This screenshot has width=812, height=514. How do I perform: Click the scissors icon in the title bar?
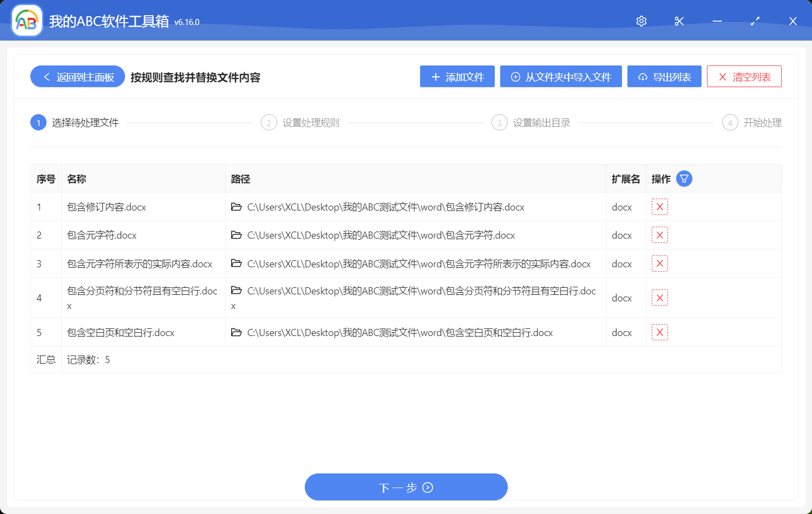(x=679, y=21)
